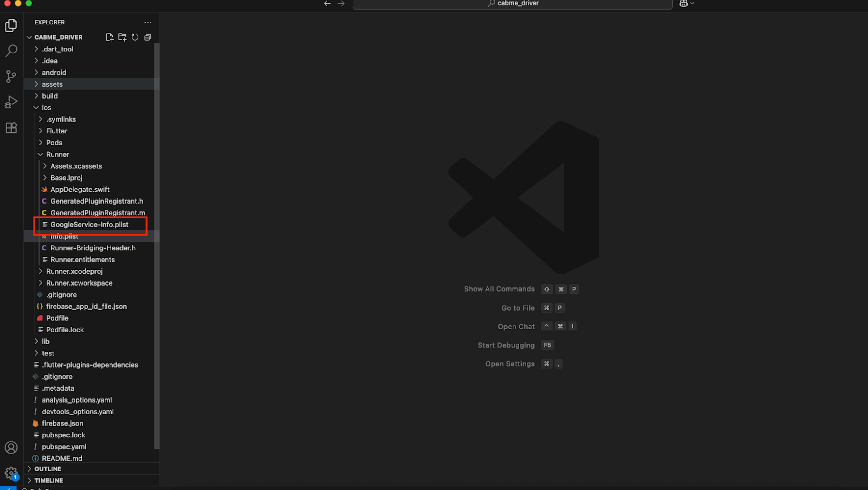This screenshot has width=868, height=490.
Task: Click Show All Commands hint text
Action: coord(499,289)
